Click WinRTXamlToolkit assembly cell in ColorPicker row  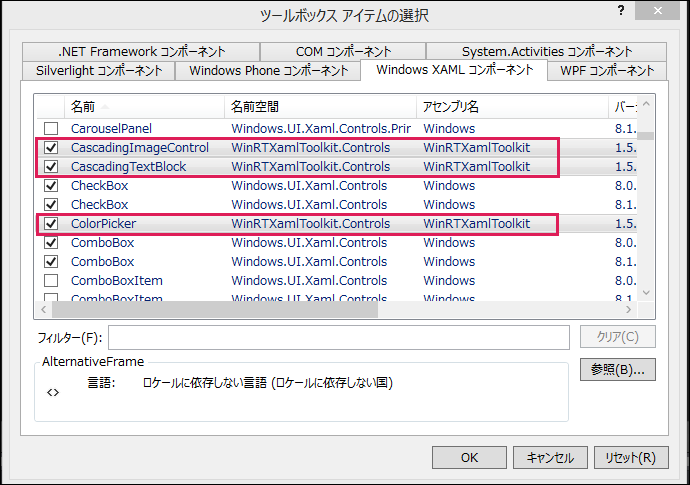477,224
